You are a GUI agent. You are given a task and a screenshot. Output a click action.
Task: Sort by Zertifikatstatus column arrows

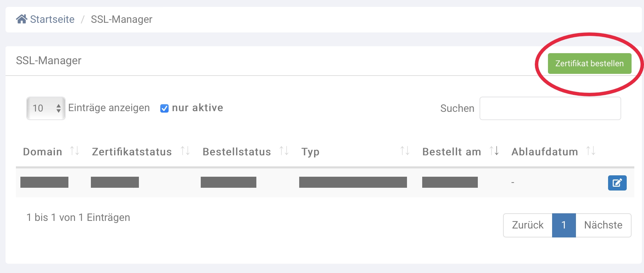[x=185, y=151]
